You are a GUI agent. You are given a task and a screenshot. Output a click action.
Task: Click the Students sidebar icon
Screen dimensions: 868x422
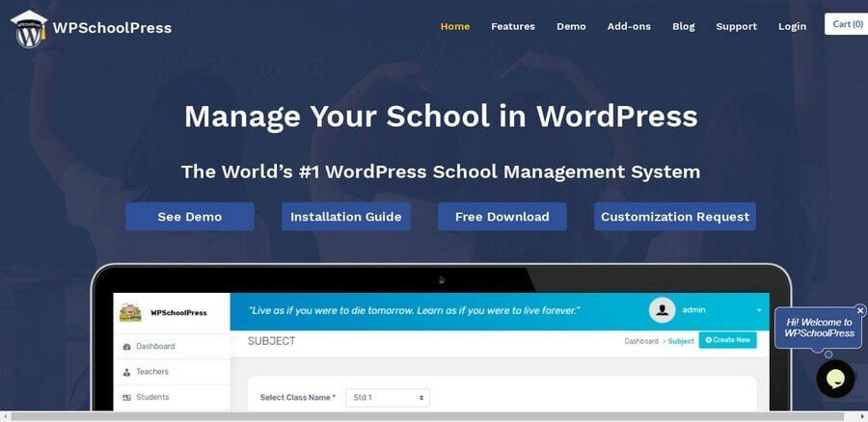[126, 398]
